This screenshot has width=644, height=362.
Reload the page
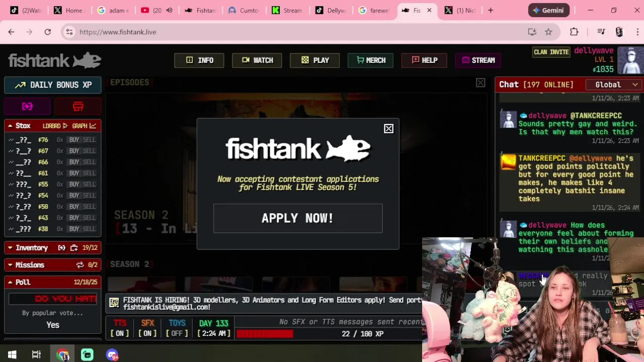47,32
